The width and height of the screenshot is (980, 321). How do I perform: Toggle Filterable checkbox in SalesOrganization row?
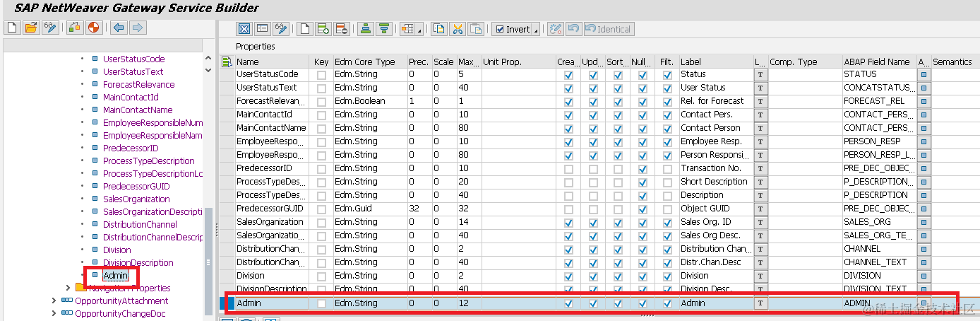[667, 223]
